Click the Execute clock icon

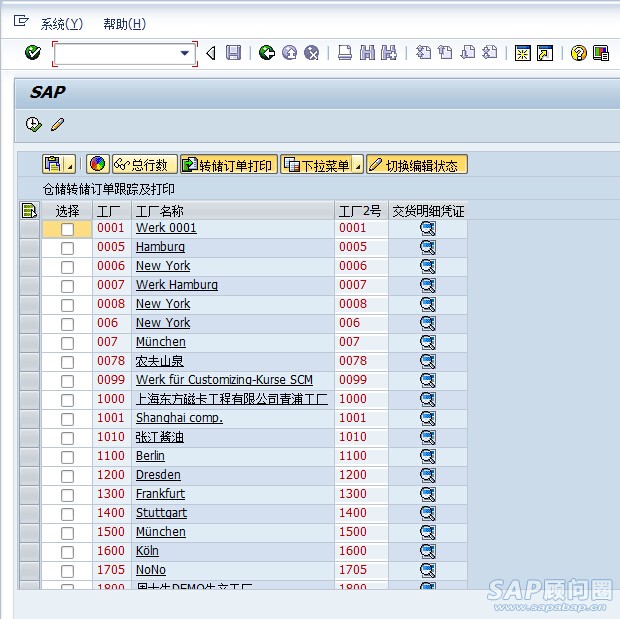(x=34, y=125)
